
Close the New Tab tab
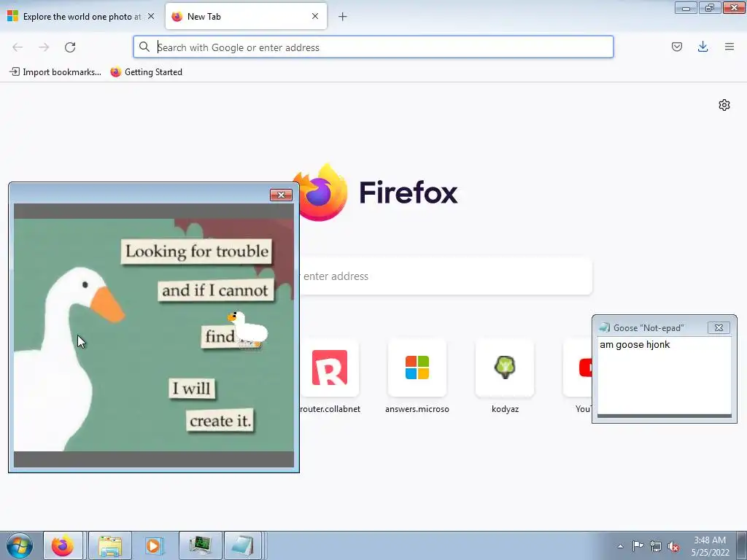click(x=315, y=16)
